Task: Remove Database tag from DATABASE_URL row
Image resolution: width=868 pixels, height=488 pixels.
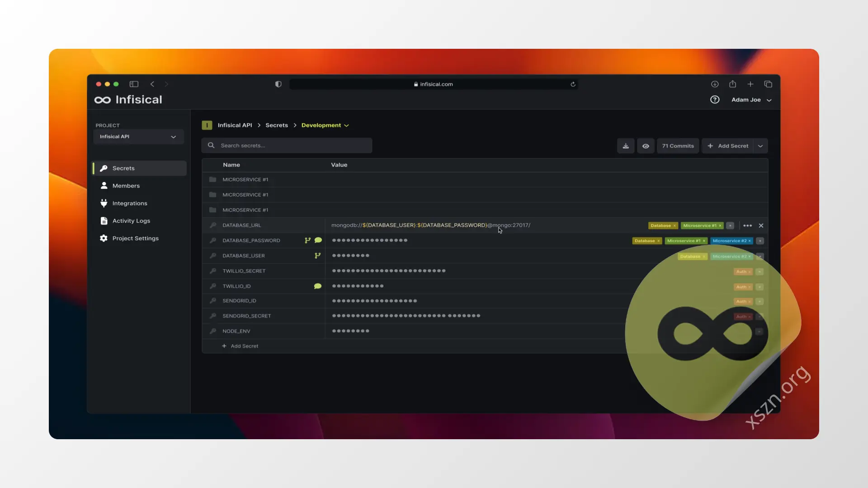Action: coord(675,225)
